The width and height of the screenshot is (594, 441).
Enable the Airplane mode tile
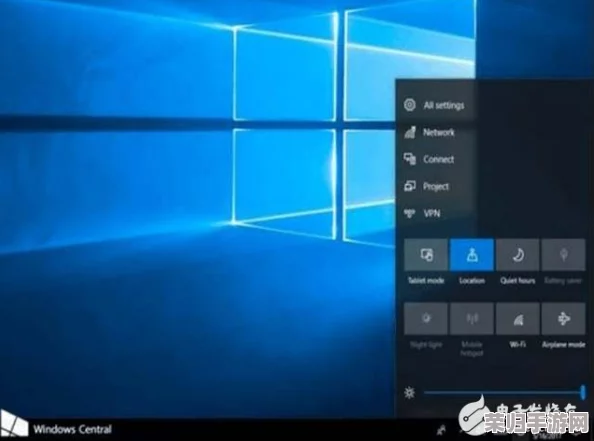564,319
